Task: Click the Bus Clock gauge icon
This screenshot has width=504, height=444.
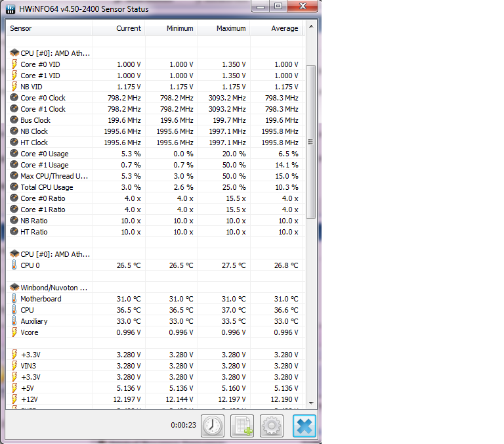Action: 14,120
